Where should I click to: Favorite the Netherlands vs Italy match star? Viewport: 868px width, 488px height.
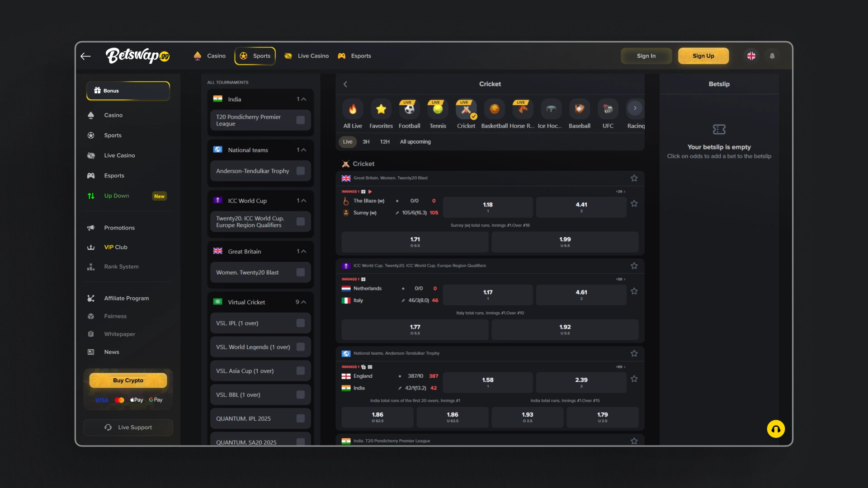point(634,291)
